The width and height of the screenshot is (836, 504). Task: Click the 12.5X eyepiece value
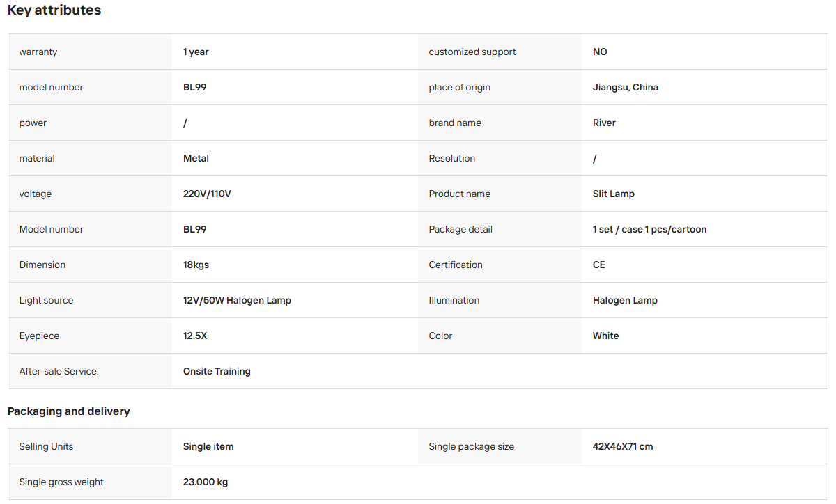(x=195, y=336)
